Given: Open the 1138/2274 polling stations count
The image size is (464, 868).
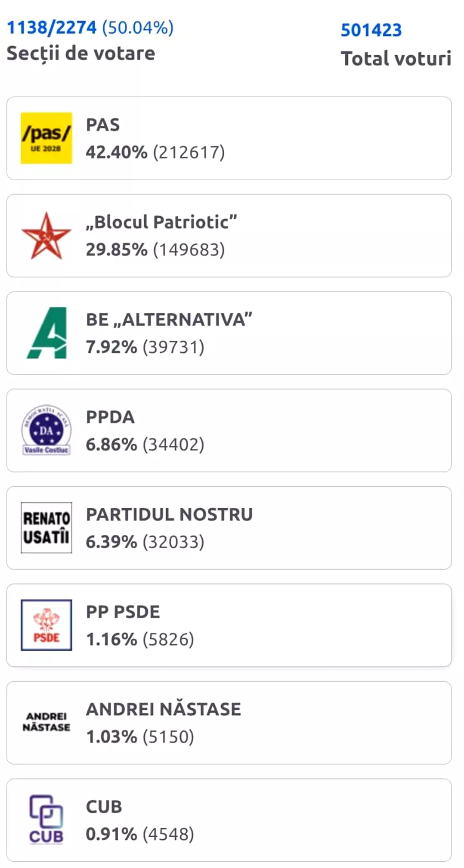Looking at the screenshot, I should point(51,27).
